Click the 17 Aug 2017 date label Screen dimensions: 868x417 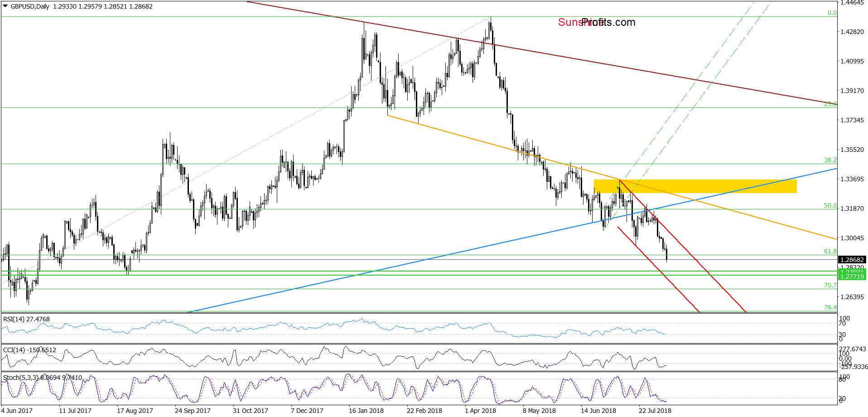tap(135, 411)
